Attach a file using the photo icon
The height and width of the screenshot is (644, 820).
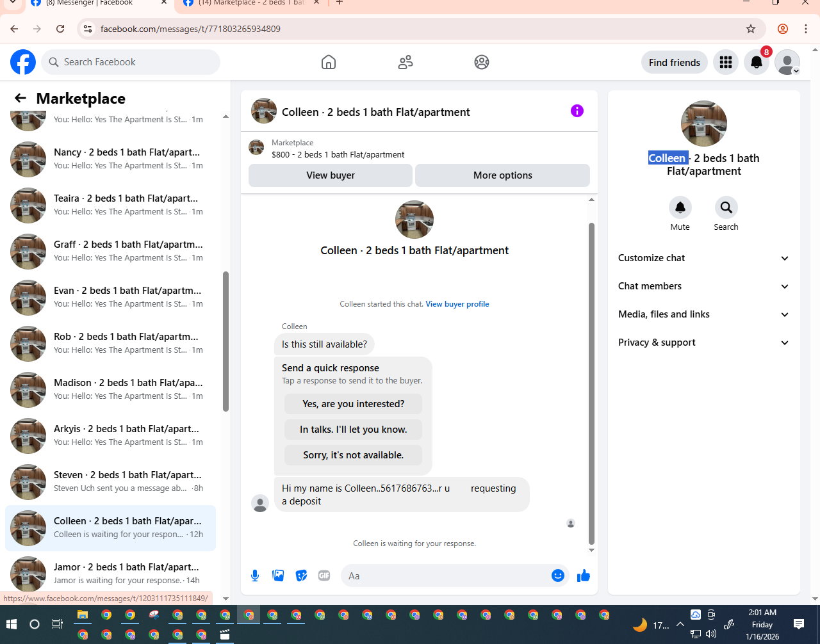pyautogui.click(x=278, y=576)
